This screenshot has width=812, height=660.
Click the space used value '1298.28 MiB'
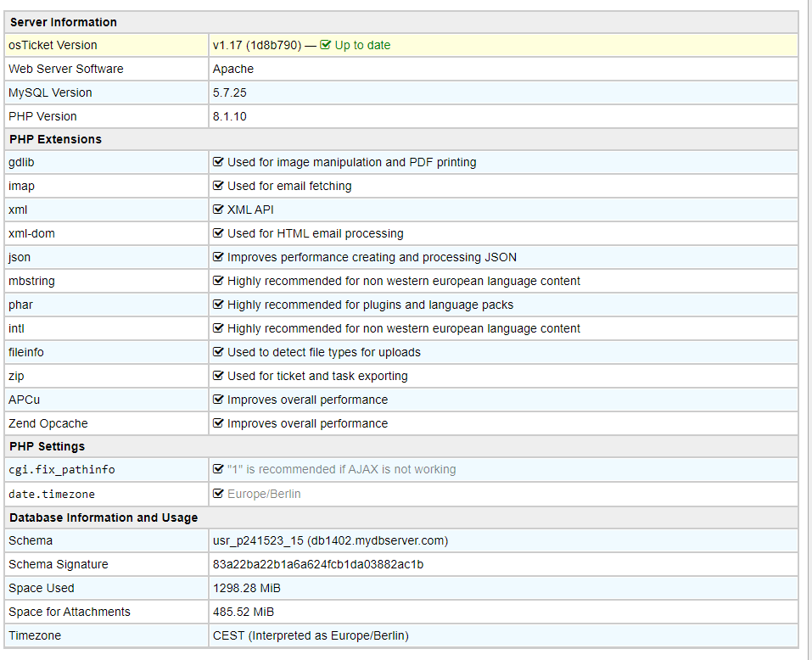point(247,588)
